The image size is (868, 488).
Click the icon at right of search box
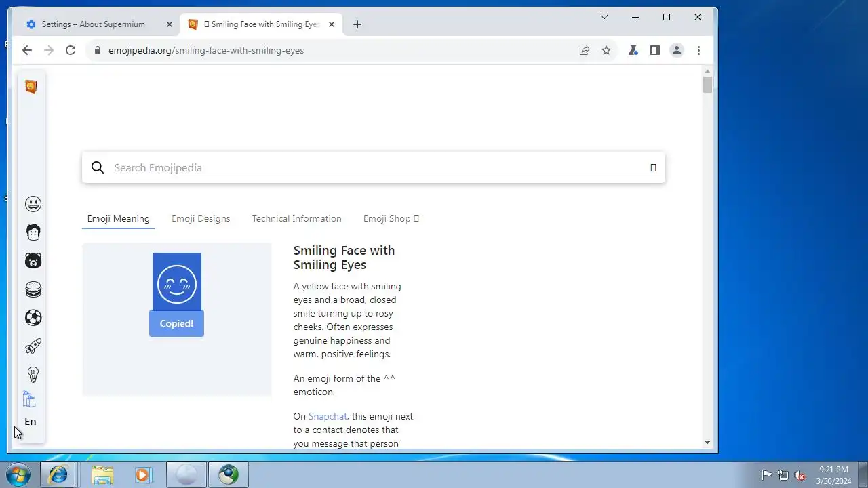tap(653, 167)
